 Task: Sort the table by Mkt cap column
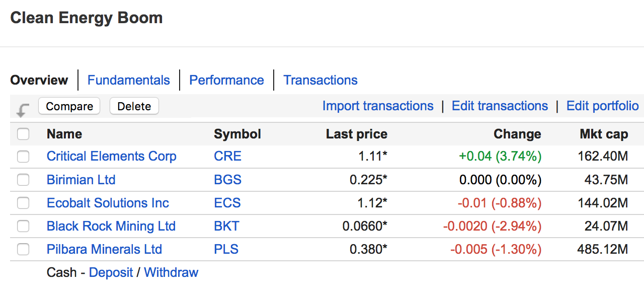click(x=604, y=134)
